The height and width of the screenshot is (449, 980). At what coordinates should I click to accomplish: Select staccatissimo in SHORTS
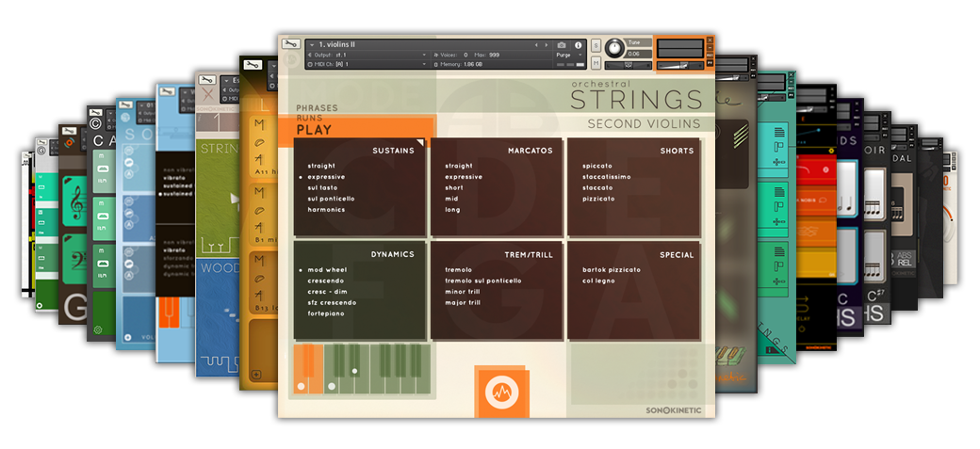tap(606, 177)
